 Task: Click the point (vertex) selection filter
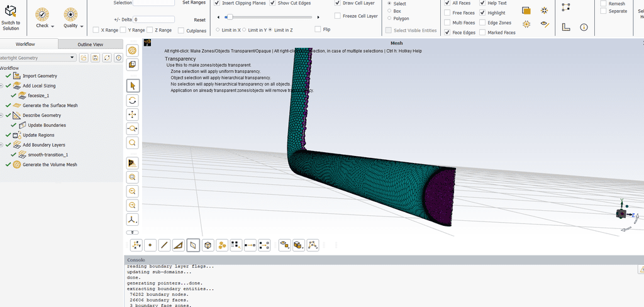coord(150,245)
